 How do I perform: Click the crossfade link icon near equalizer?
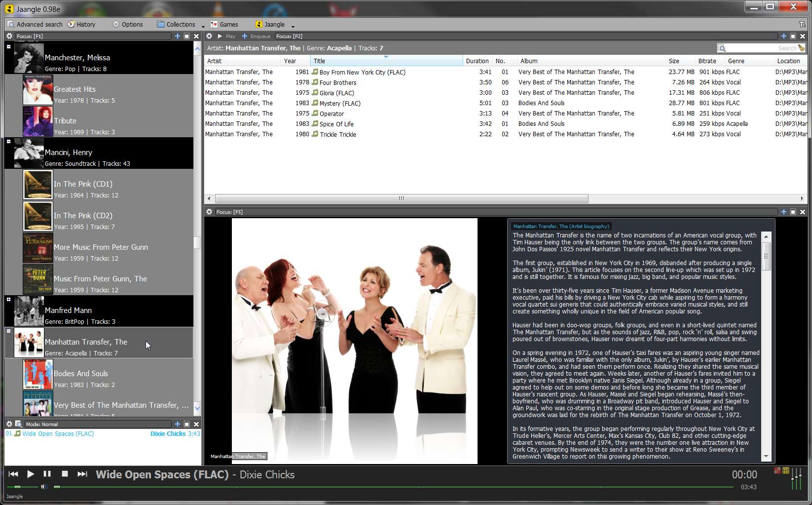tap(777, 470)
